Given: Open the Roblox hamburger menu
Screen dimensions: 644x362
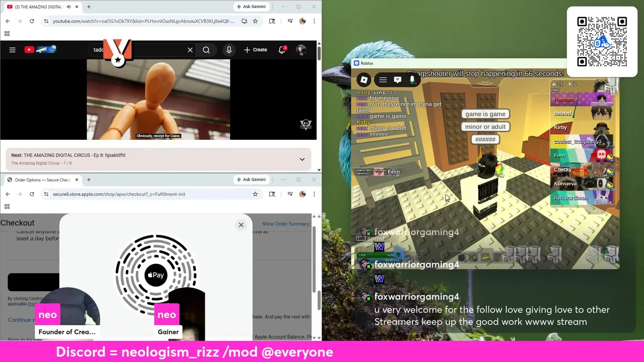Looking at the screenshot, I should (x=383, y=80).
